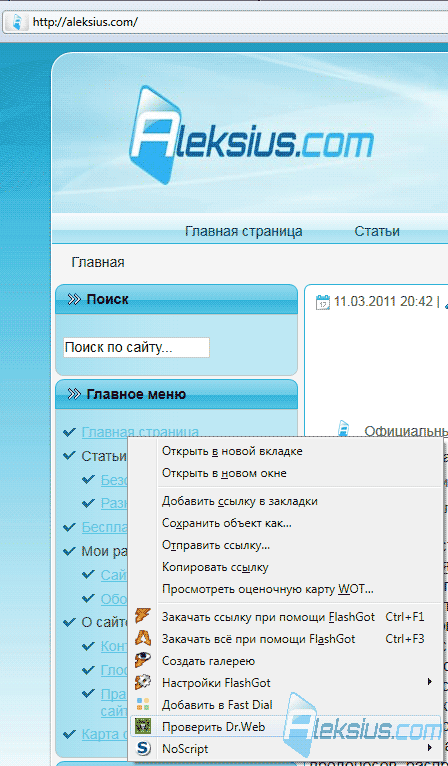Click the calendar icon near 11.03.2011 date
The height and width of the screenshot is (766, 448).
323,301
